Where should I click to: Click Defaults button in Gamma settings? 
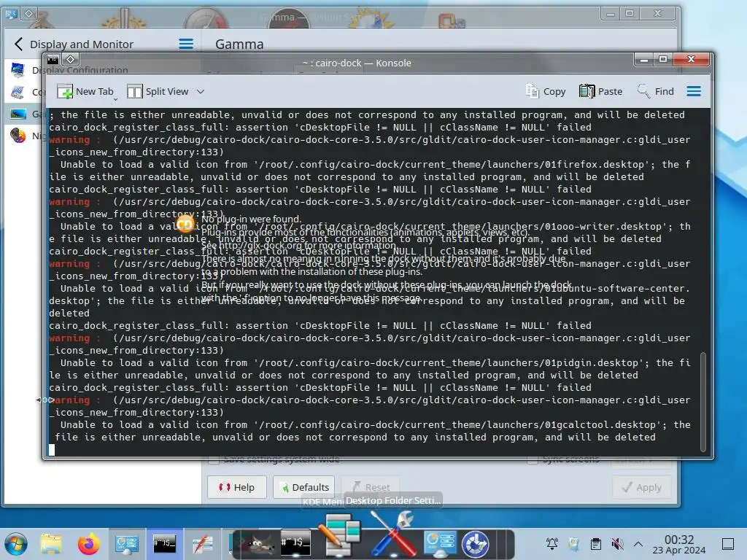[304, 487]
